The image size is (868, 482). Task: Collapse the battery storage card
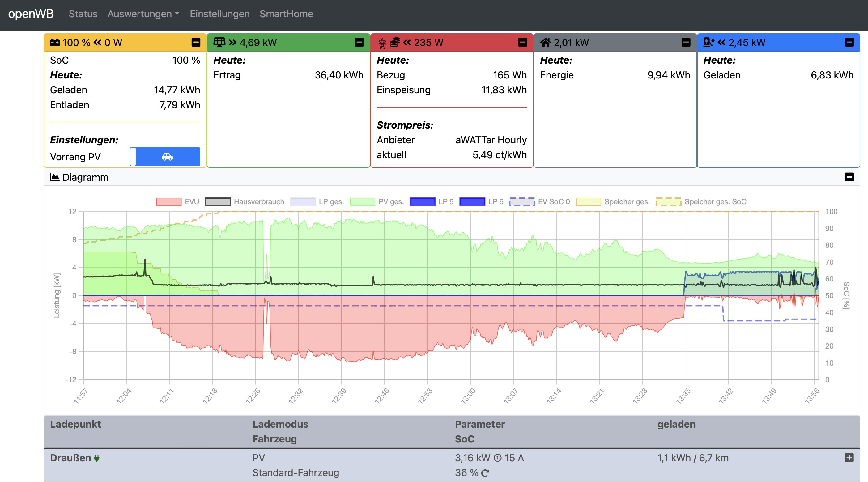pyautogui.click(x=196, y=42)
